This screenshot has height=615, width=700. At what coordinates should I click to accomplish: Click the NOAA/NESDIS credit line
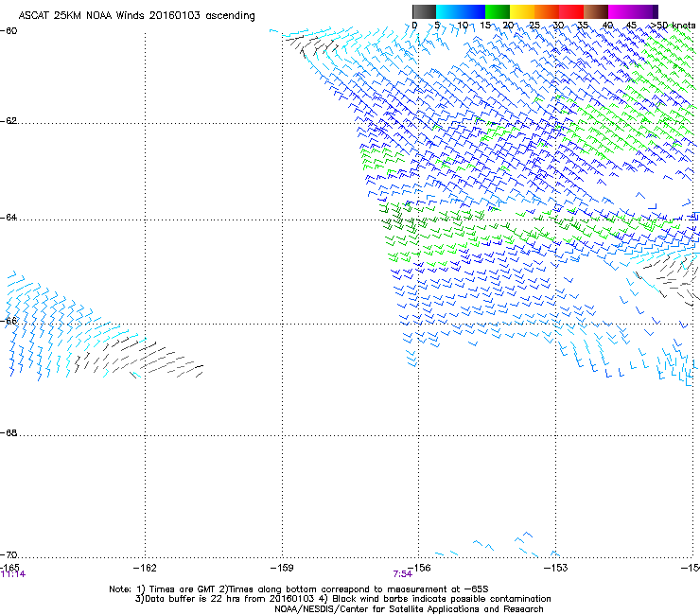tap(409, 609)
